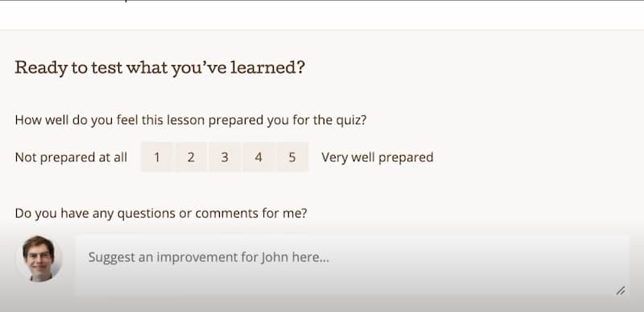
Task: Click the textarea resize handle icon
Action: pyautogui.click(x=620, y=290)
